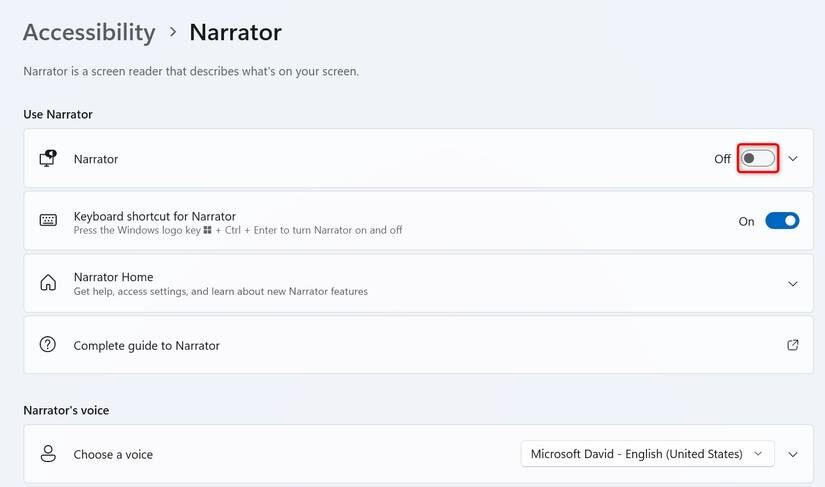
Task: Click the keyboard icon beside Keyboard shortcut for Narrator
Action: [48, 220]
